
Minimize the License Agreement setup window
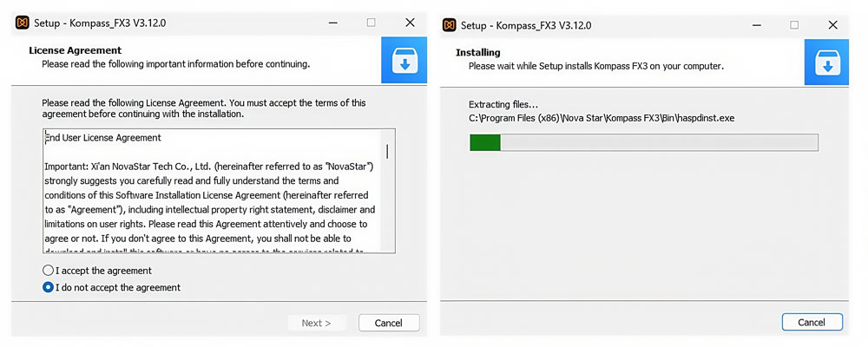[332, 23]
